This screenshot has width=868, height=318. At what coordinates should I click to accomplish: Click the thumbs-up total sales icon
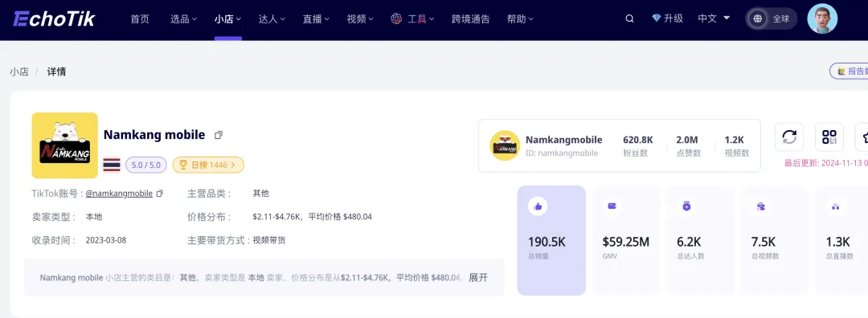click(x=538, y=206)
